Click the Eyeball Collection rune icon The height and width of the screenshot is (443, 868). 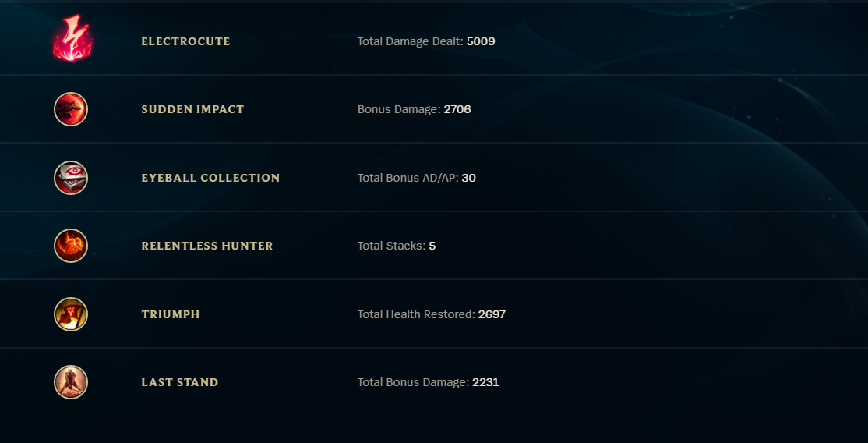click(71, 178)
